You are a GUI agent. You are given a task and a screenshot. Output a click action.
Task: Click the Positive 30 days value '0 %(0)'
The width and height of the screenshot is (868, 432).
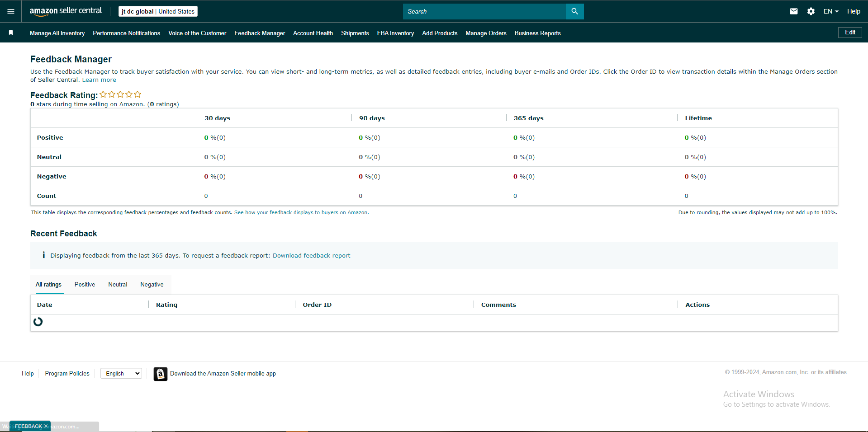pos(215,137)
